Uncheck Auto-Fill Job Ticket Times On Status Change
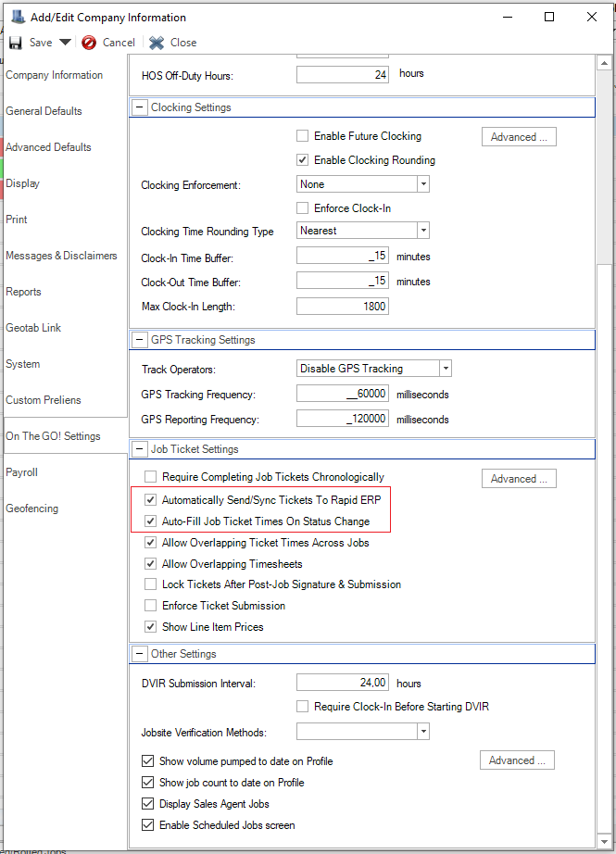616x854 pixels. coord(150,521)
